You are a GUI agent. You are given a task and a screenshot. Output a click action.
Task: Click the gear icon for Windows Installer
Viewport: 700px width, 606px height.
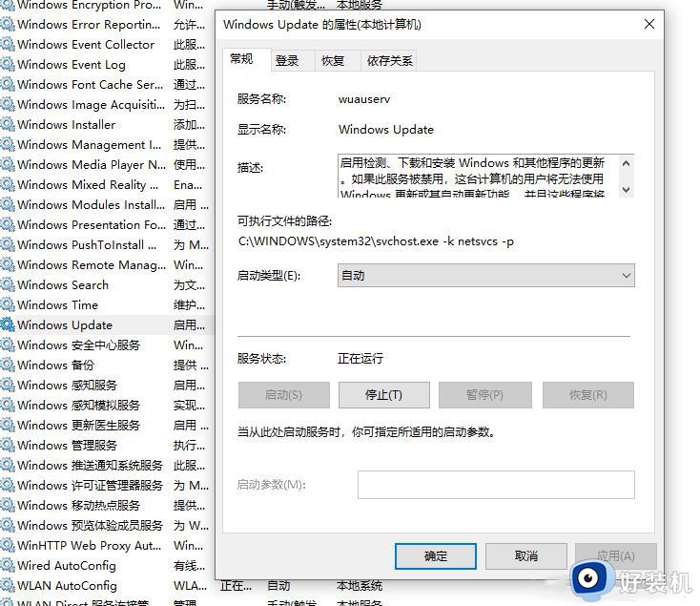[8, 124]
